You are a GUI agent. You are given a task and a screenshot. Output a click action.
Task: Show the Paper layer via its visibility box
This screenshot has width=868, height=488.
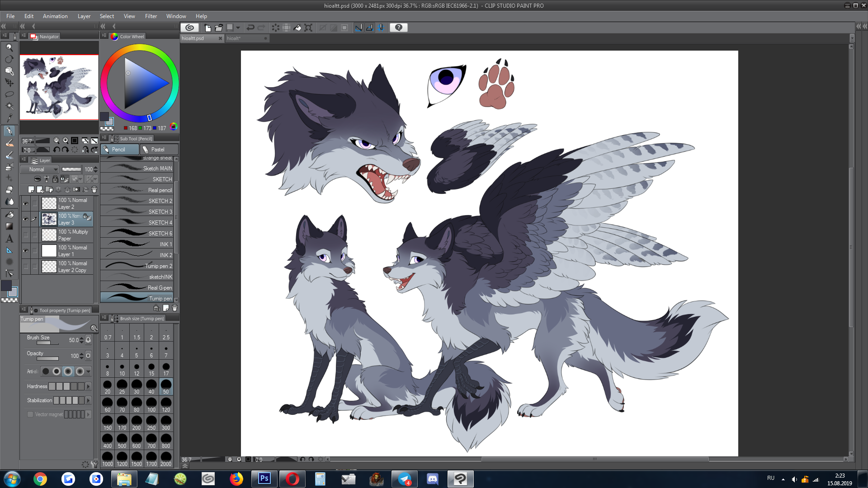25,235
